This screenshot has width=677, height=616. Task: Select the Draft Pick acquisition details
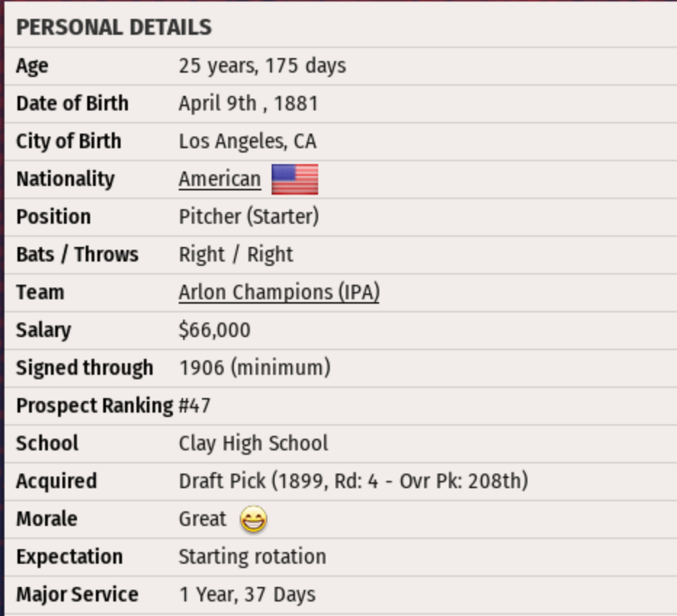(353, 481)
